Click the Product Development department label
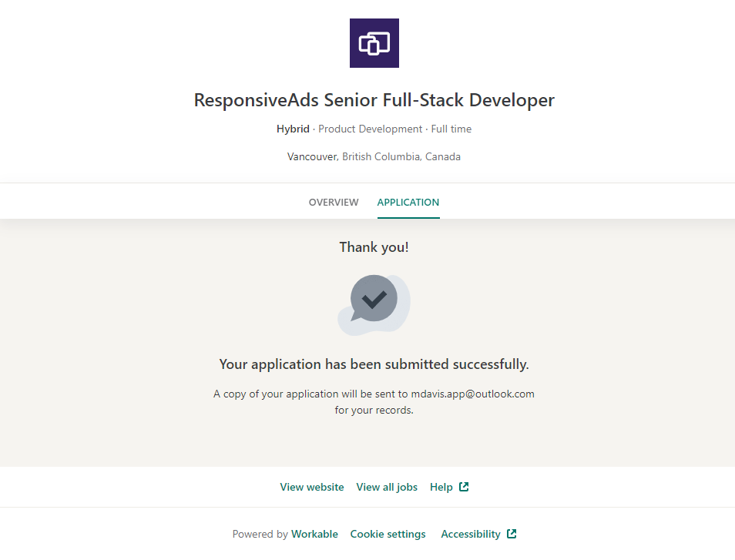Image resolution: width=735 pixels, height=560 pixels. [370, 129]
